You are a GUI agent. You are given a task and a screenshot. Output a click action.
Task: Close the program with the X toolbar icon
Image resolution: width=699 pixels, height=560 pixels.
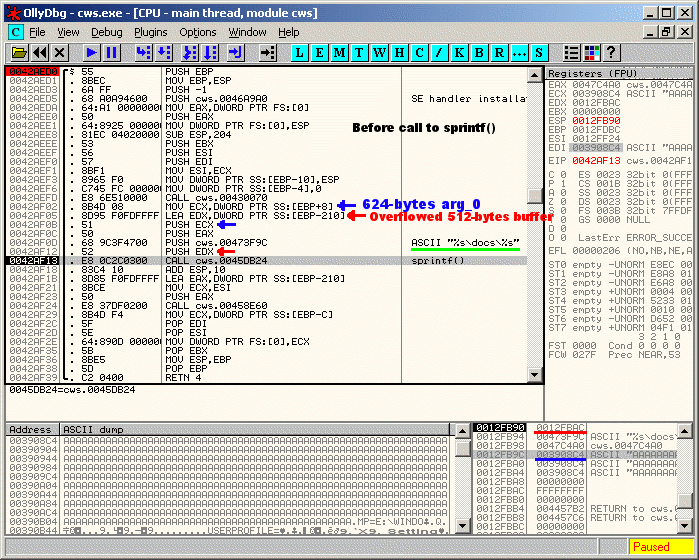point(59,53)
